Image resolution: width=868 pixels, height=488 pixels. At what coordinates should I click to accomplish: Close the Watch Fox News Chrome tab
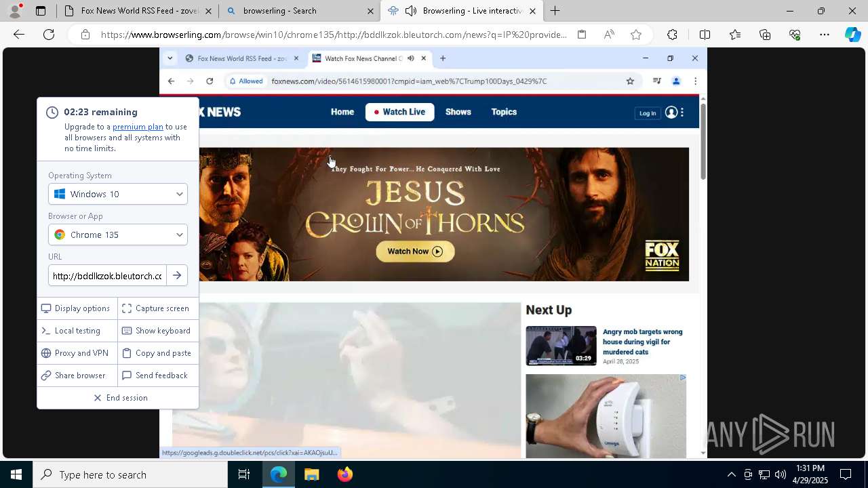(424, 58)
